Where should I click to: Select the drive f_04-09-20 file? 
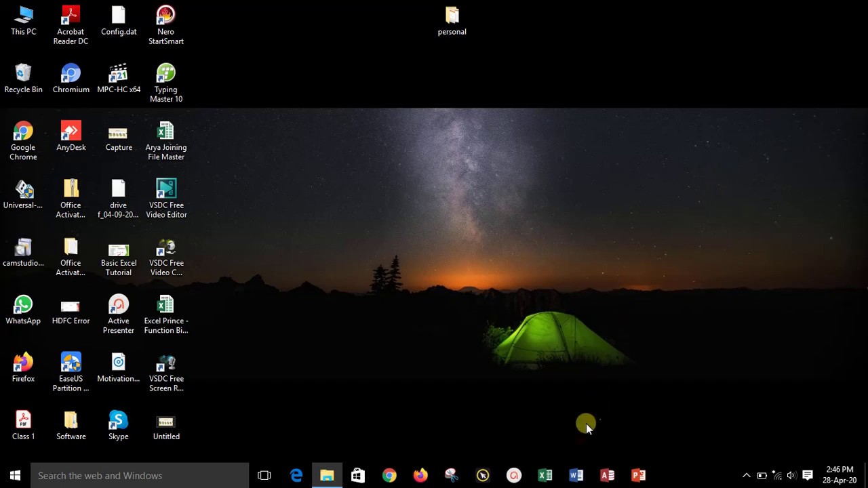point(119,199)
